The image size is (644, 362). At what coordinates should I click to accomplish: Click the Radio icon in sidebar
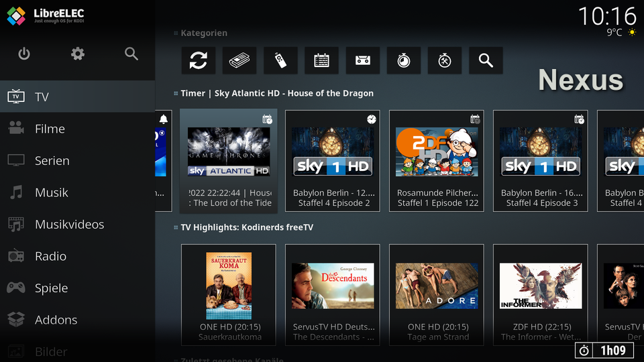(16, 255)
